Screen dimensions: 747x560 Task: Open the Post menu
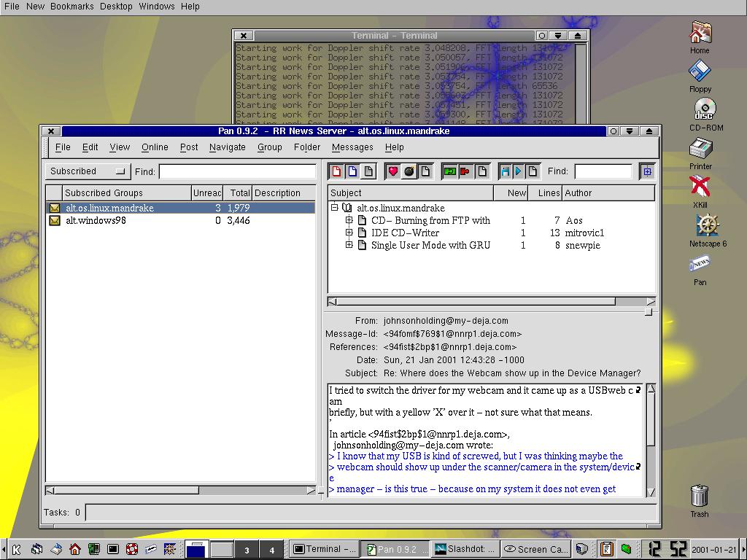pyautogui.click(x=189, y=147)
